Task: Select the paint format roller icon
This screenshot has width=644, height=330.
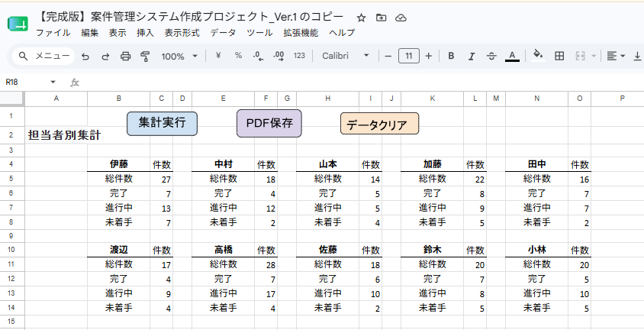Action: pyautogui.click(x=145, y=57)
